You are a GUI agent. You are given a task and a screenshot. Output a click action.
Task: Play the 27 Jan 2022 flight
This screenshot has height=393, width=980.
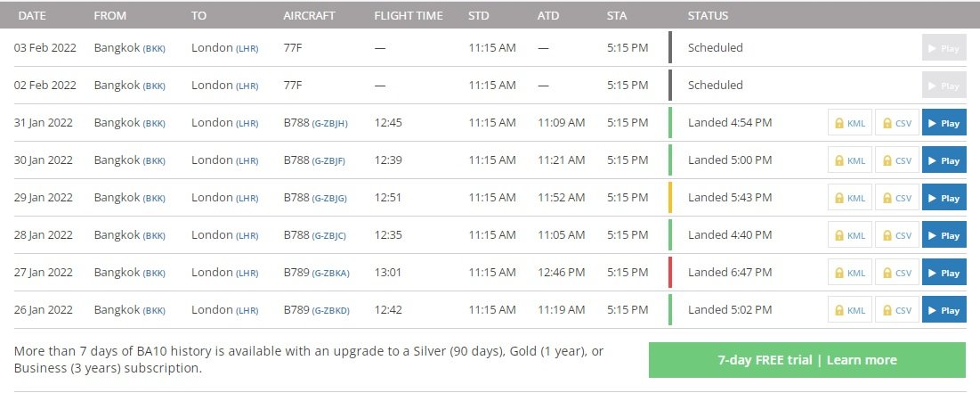tap(944, 273)
